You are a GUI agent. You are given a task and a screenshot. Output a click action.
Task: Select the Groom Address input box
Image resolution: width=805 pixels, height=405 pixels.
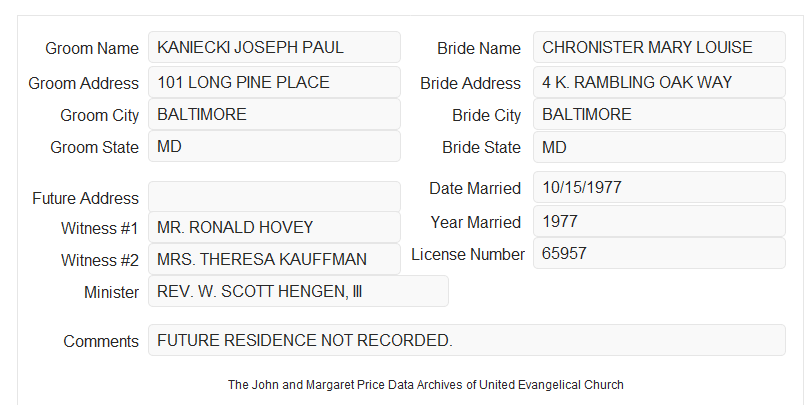coord(274,82)
